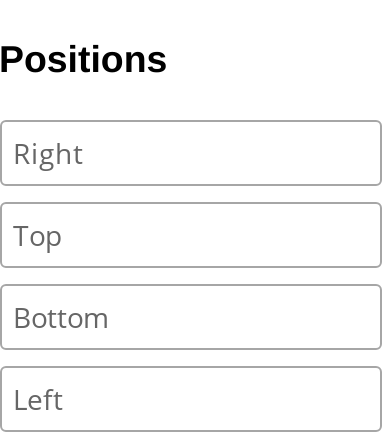Select the field above the Left input
The width and height of the screenshot is (382, 432).
(191, 317)
